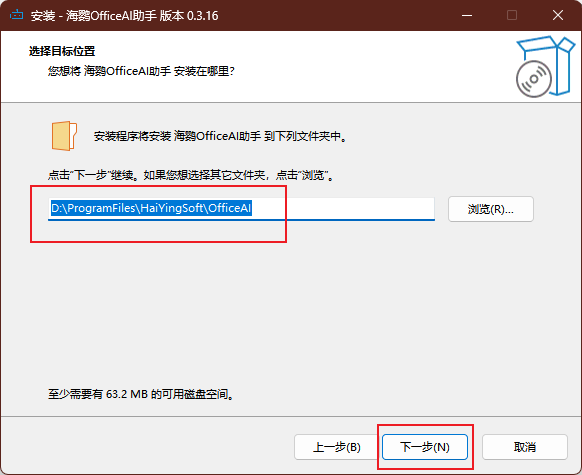This screenshot has height=475, width=582.
Task: Open folder browser via 浏览(R)... button
Action: [491, 209]
